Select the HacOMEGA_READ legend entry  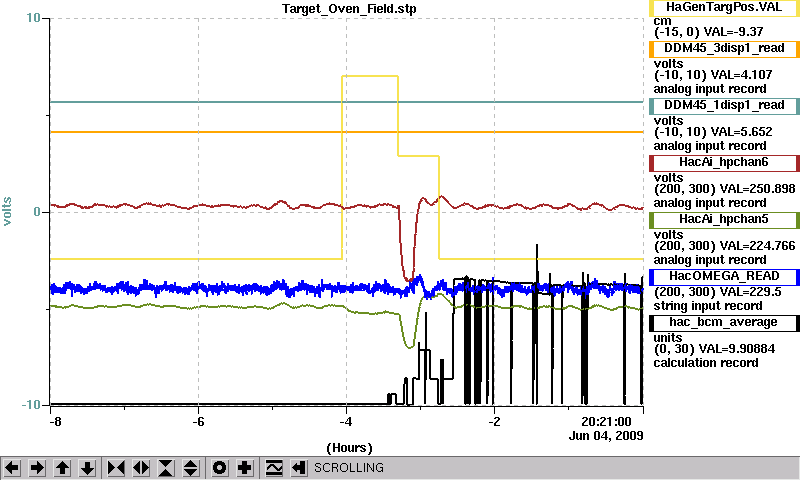[x=724, y=276]
